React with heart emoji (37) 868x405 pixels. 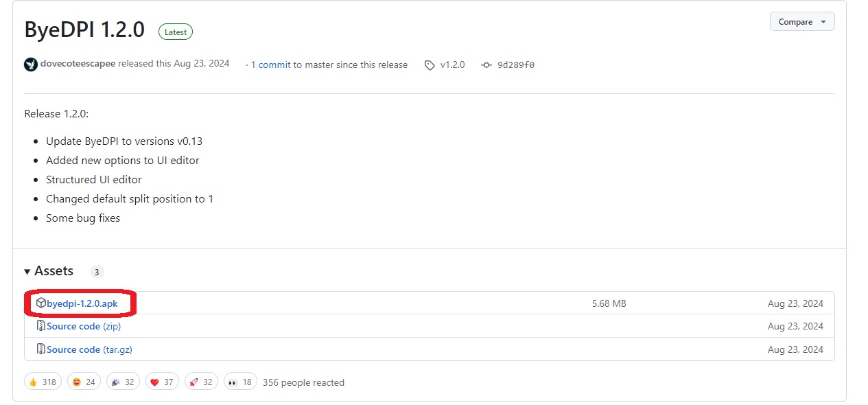pos(162,382)
